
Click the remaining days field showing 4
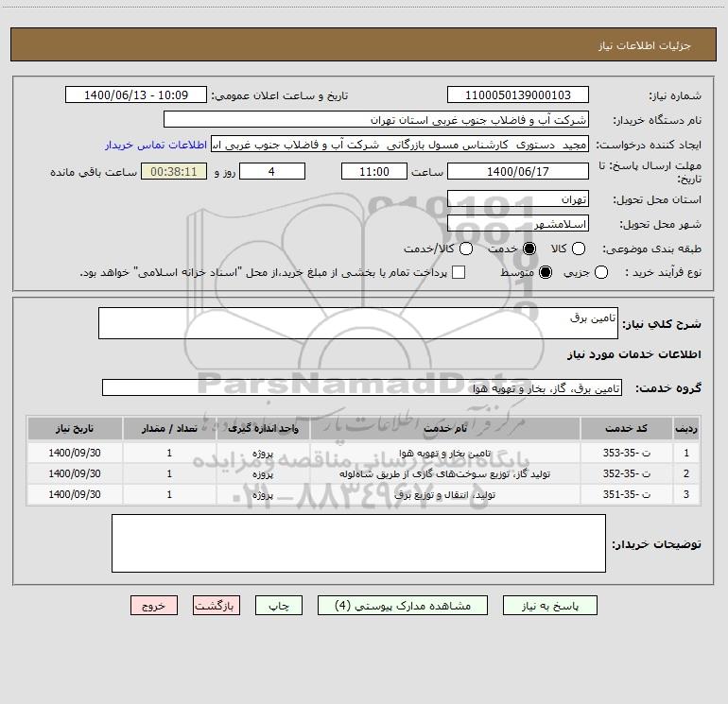pos(272,171)
